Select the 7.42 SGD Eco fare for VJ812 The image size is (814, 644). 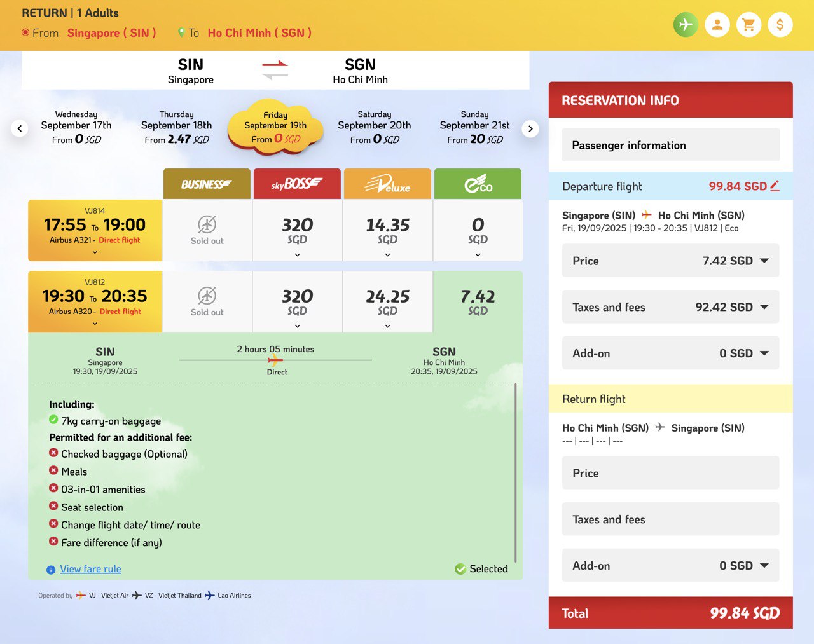click(x=478, y=302)
